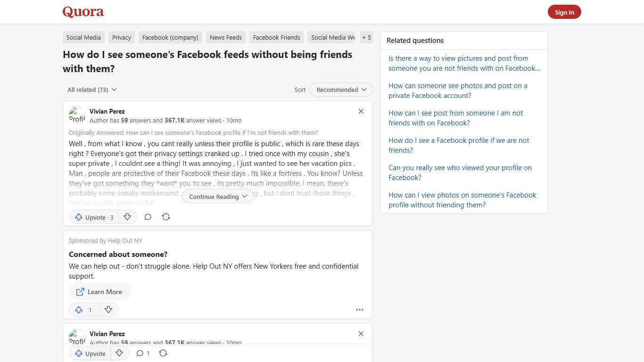
Task: Click the share icon under the second answer
Action: 163,353
